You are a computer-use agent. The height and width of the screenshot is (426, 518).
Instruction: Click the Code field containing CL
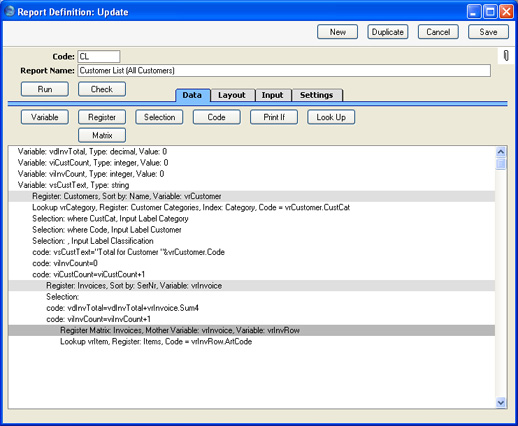click(99, 56)
